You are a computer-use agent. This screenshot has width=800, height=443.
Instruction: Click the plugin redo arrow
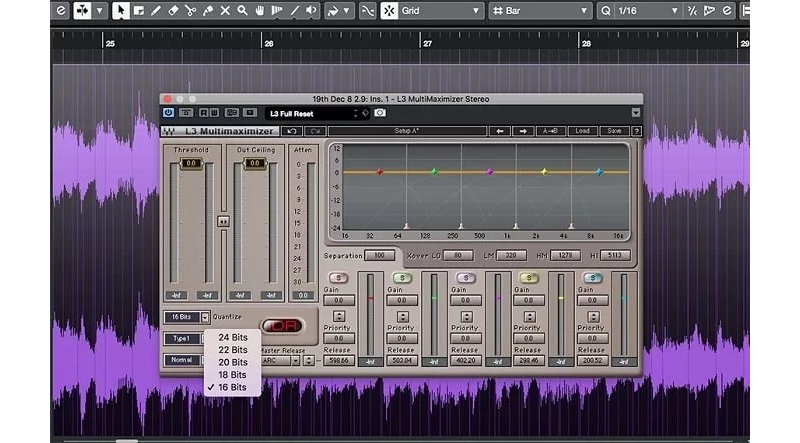click(315, 131)
